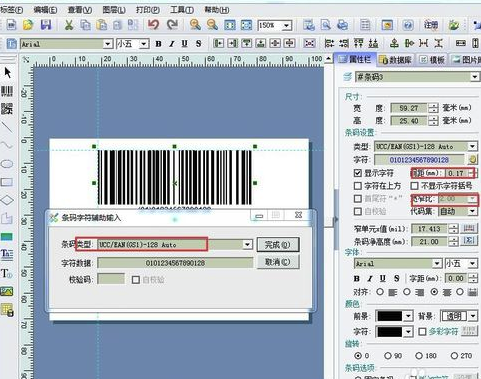The image size is (481, 379).
Task: Open the Arial font dropdown in the properties panel
Action: (437, 264)
